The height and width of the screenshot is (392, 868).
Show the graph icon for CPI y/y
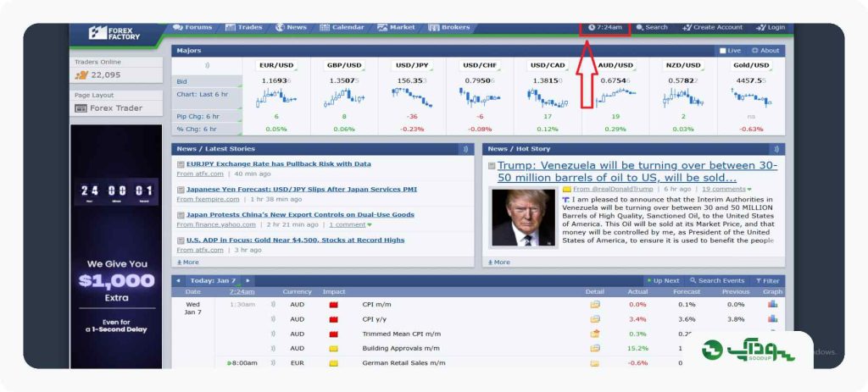772,319
